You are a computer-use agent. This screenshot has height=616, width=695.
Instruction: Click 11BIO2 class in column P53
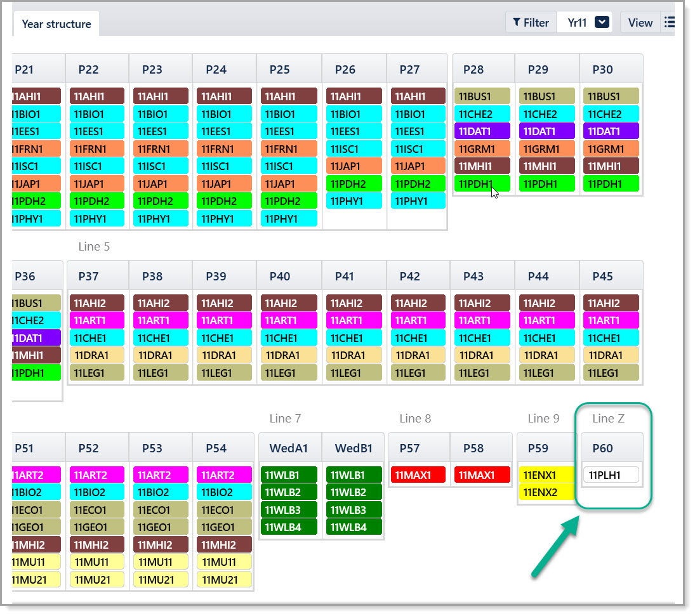tap(161, 492)
